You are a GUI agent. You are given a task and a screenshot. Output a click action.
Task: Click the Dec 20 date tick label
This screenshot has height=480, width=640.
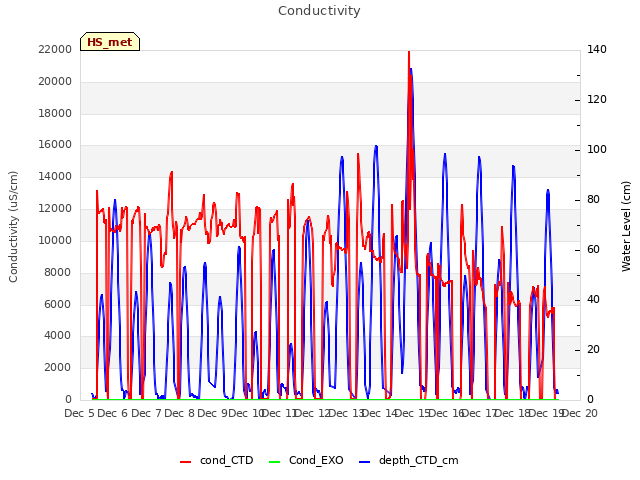click(580, 413)
